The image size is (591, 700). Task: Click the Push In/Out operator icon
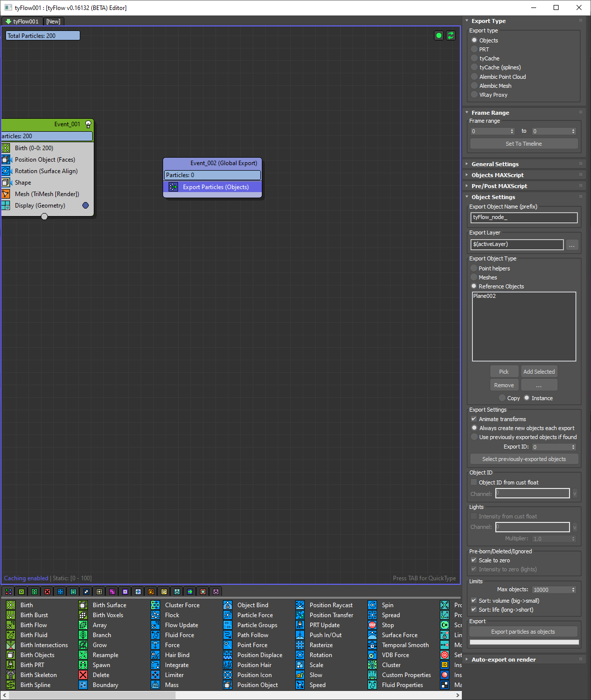tap(300, 635)
